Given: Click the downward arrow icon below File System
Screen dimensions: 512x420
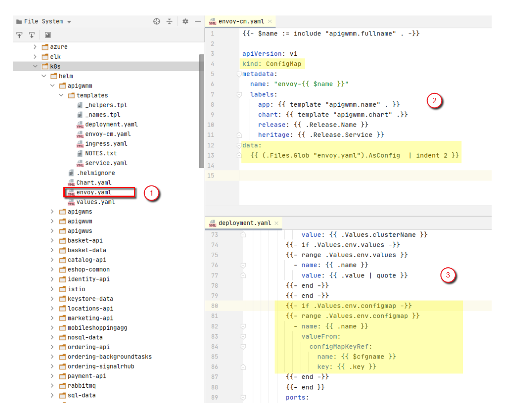Looking at the screenshot, I should [x=32, y=35].
